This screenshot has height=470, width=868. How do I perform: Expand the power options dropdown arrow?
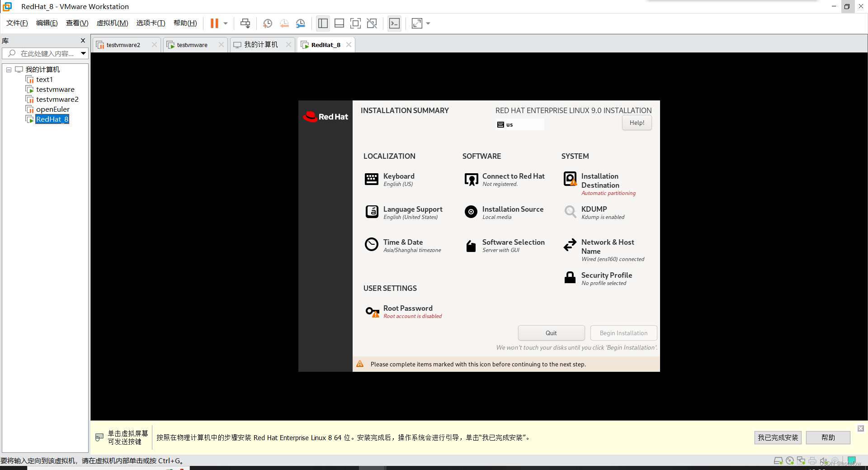click(x=226, y=23)
